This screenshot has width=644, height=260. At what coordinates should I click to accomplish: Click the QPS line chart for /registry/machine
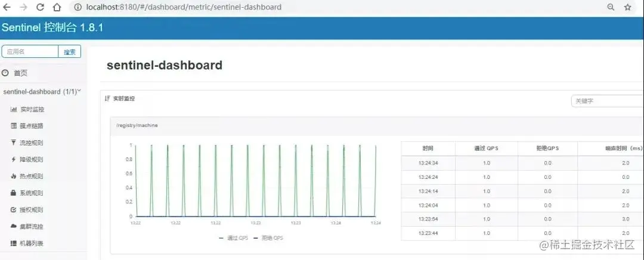pyautogui.click(x=254, y=183)
